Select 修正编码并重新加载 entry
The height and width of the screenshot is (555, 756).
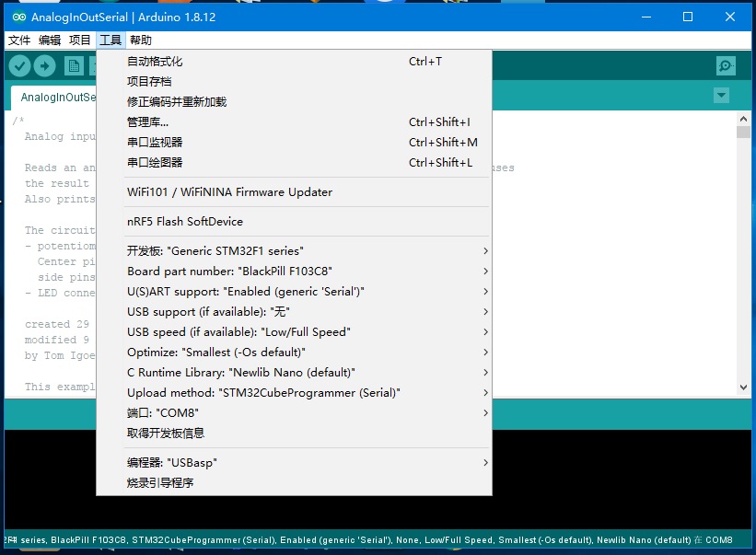click(x=294, y=101)
